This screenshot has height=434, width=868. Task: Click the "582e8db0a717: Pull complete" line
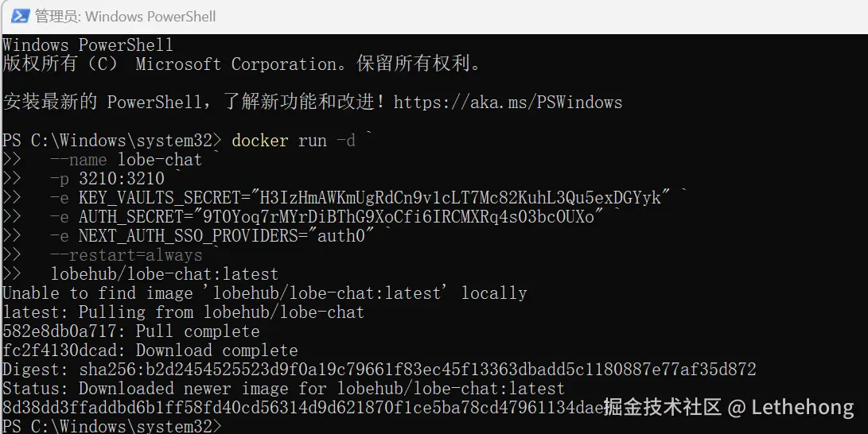130,331
